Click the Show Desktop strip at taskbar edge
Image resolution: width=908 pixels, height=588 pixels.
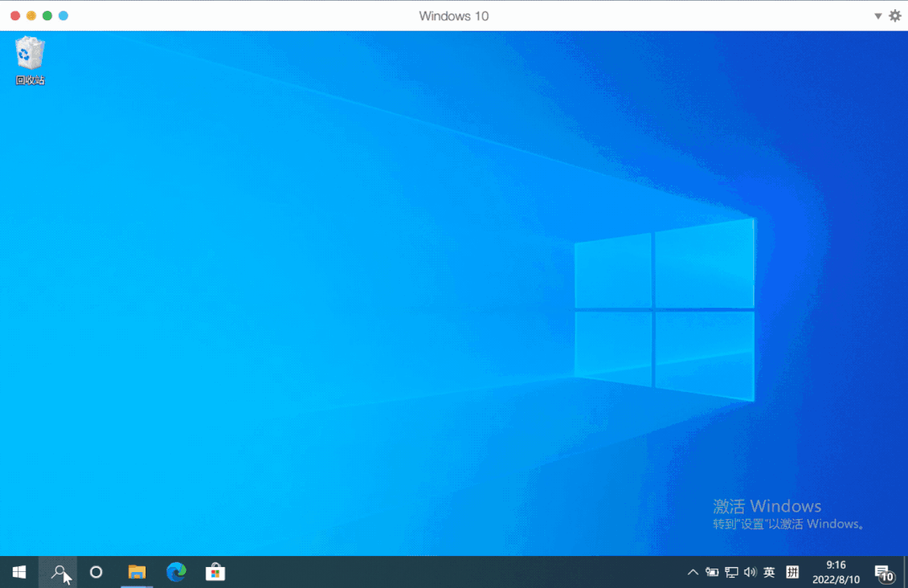coord(905,572)
